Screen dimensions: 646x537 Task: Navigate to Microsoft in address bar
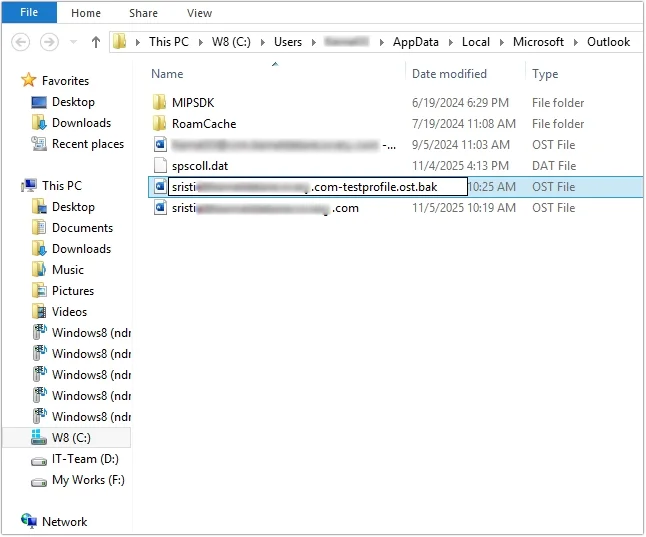pyautogui.click(x=538, y=42)
